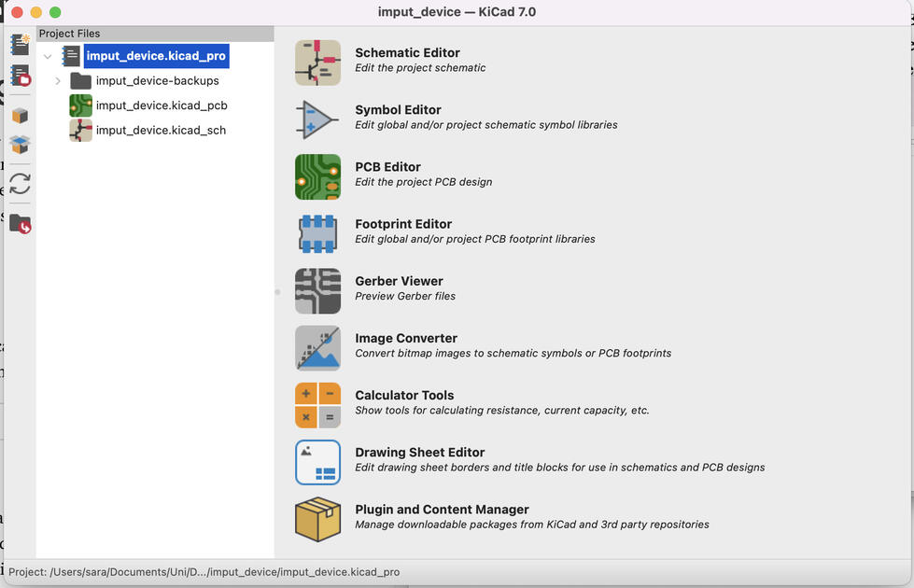Click 'Edit the project schematic' description
Viewport: 914px width, 588px height.
click(420, 67)
